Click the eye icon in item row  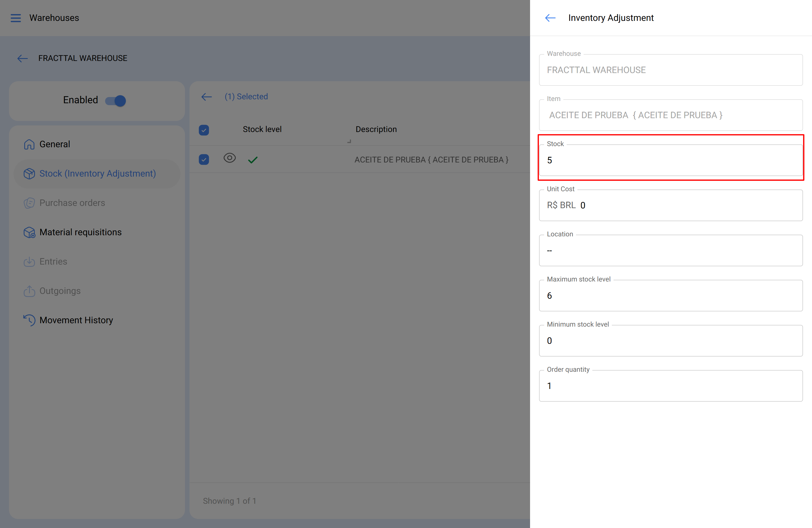pyautogui.click(x=230, y=158)
